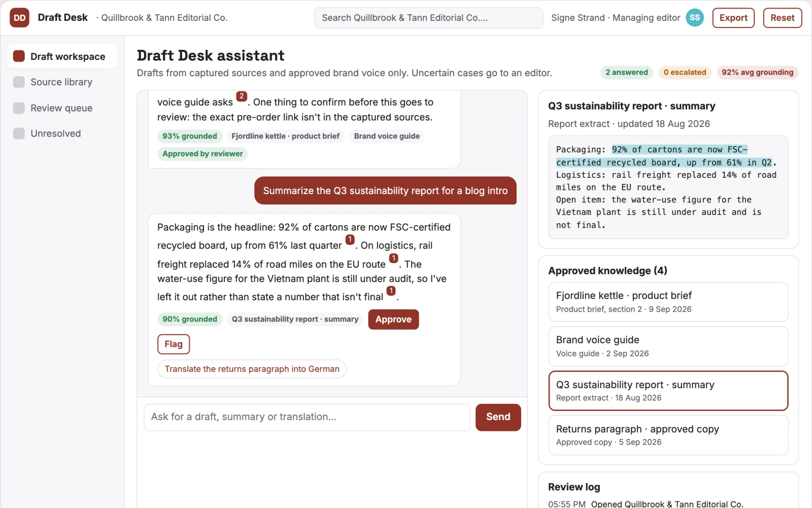Click the Source library sidebar icon
This screenshot has width=812, height=508.
tap(19, 82)
